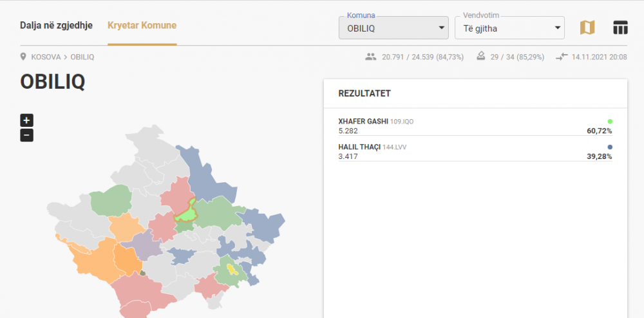Open the Vendvotim dropdown showing Të gjitha
644x318 pixels.
coord(509,28)
